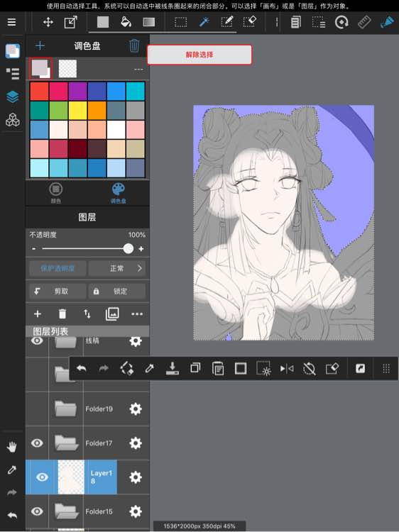Select the foreground color box
This screenshot has height=532, width=399.
coord(40,67)
